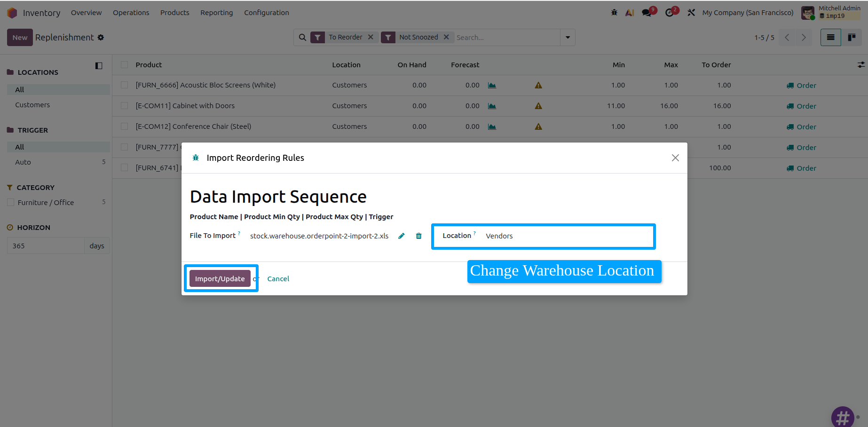Filter locations by Customers
This screenshot has width=868, height=427.
tap(32, 105)
